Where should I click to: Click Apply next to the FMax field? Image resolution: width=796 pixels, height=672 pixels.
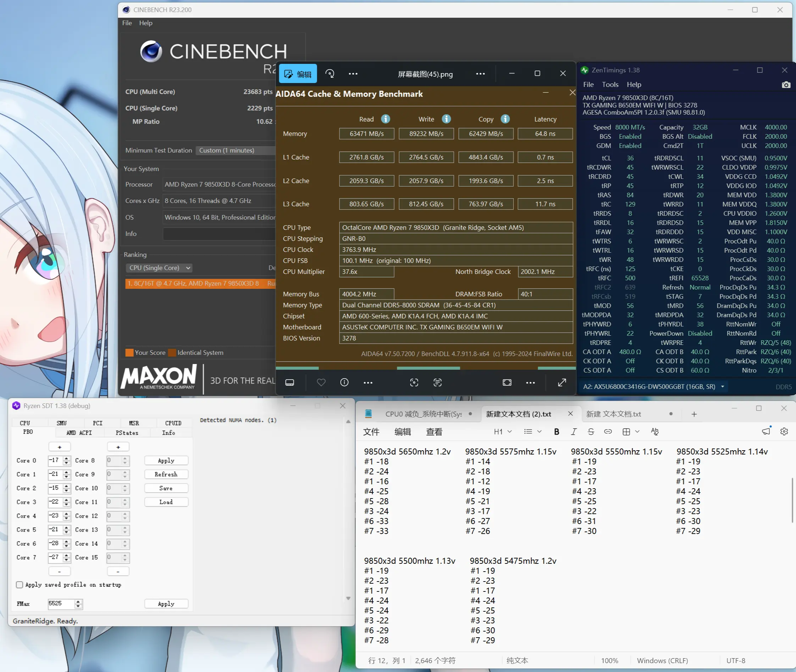pyautogui.click(x=166, y=604)
